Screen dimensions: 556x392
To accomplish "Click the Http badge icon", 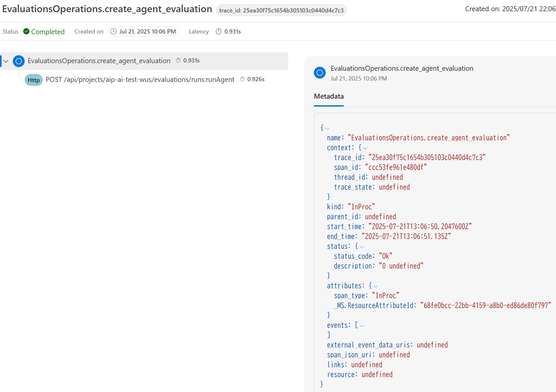I will point(34,80).
